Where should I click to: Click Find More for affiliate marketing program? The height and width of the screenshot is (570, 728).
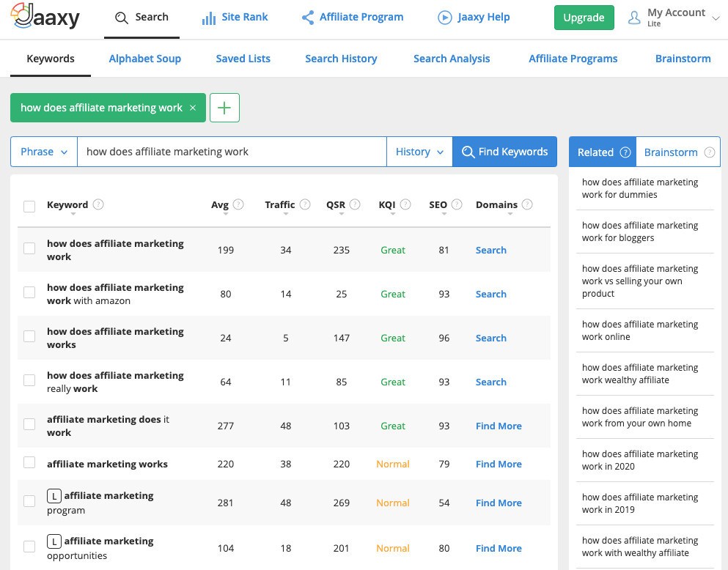pos(499,503)
